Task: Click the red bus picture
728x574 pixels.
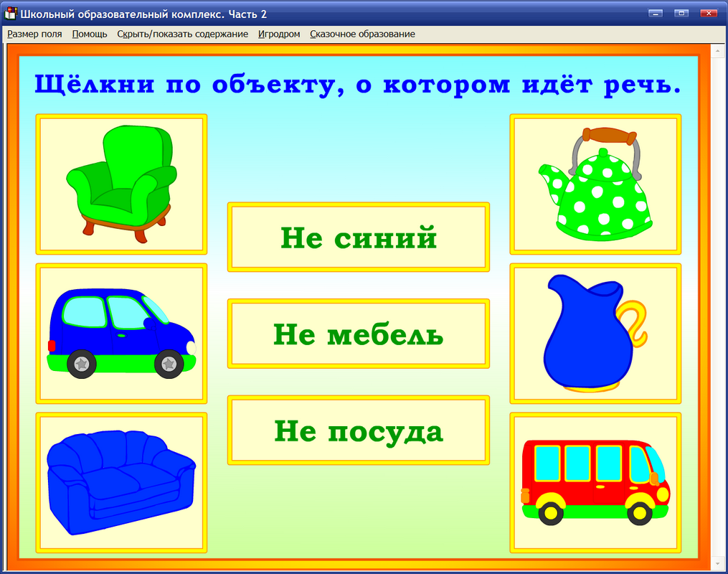Action: point(595,481)
